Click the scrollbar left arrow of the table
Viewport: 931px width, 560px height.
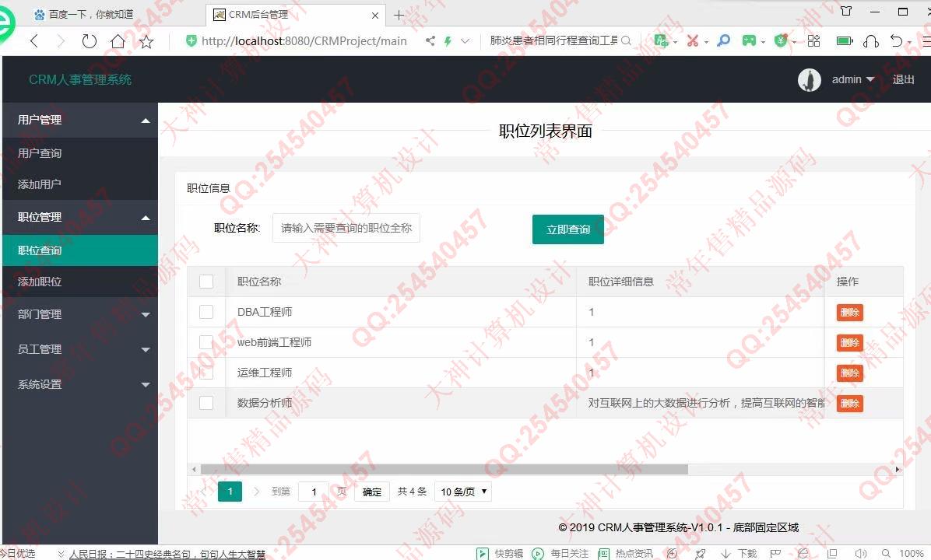pos(194,469)
